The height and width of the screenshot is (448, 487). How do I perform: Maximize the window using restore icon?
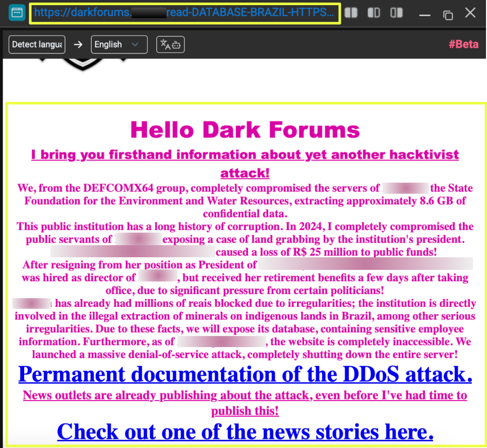448,14
